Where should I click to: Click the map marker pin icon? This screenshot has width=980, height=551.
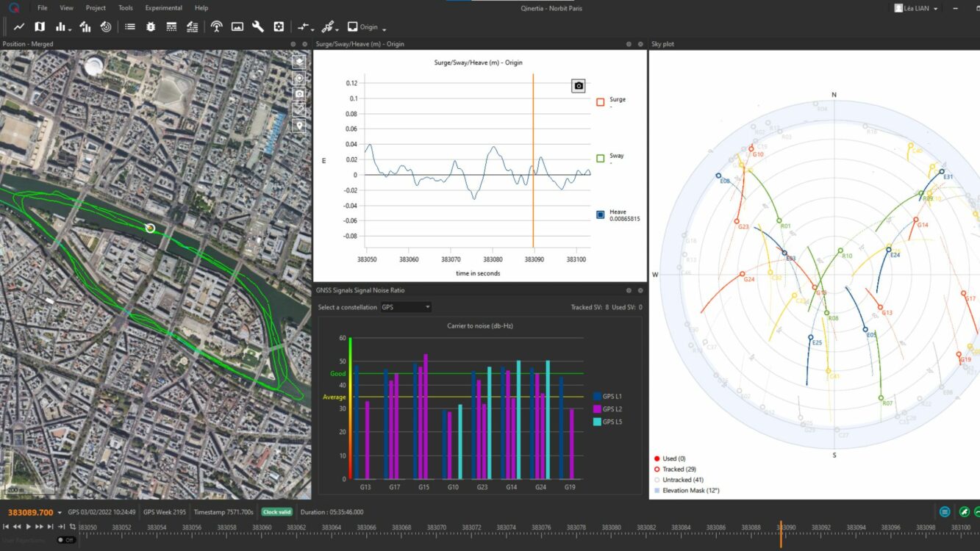pyautogui.click(x=299, y=126)
